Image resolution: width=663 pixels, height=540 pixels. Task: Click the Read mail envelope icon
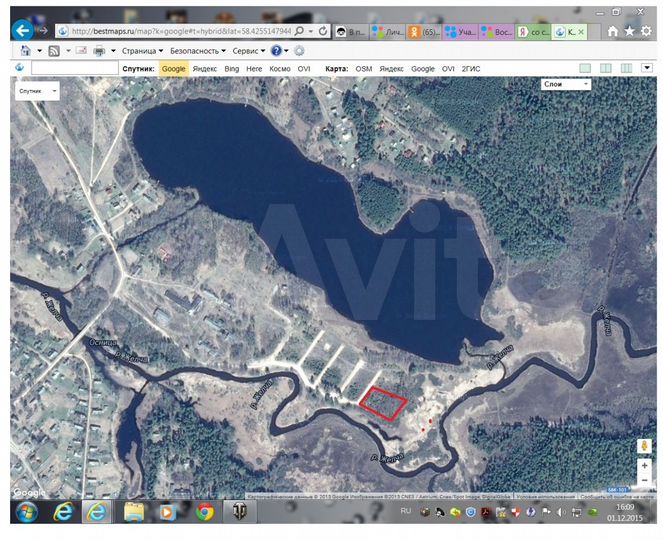81,50
